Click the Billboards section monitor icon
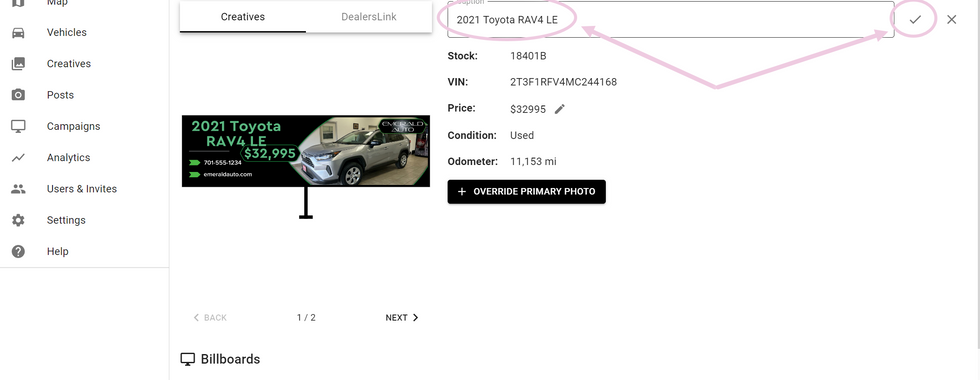This screenshot has height=380, width=980. click(x=188, y=359)
